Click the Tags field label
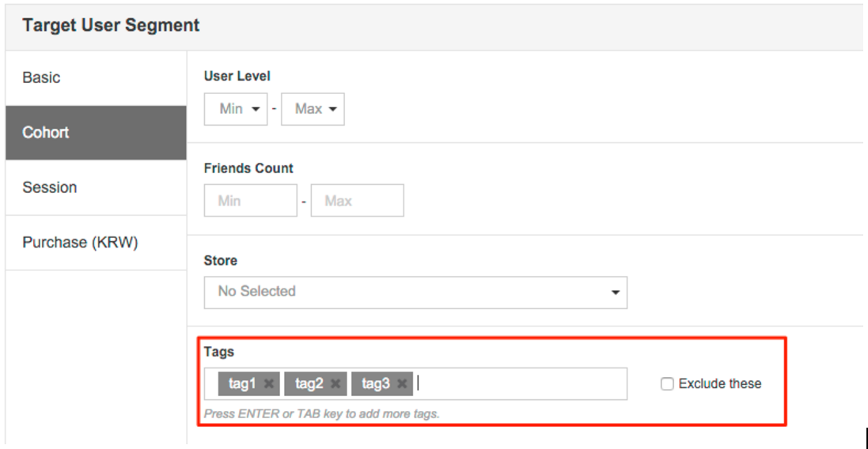Viewport: 868px width, 449px height. tap(219, 352)
